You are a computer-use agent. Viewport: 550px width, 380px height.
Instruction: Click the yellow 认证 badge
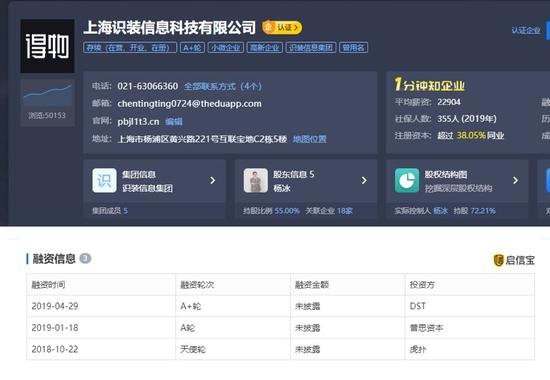click(282, 27)
